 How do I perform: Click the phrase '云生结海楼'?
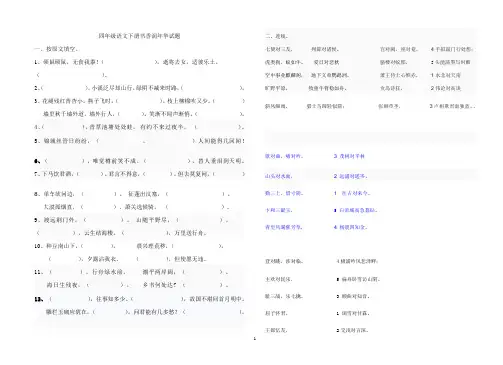98,233
